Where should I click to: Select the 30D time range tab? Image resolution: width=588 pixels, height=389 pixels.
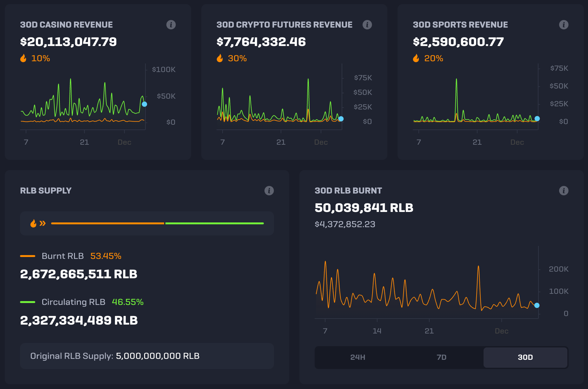click(x=525, y=357)
